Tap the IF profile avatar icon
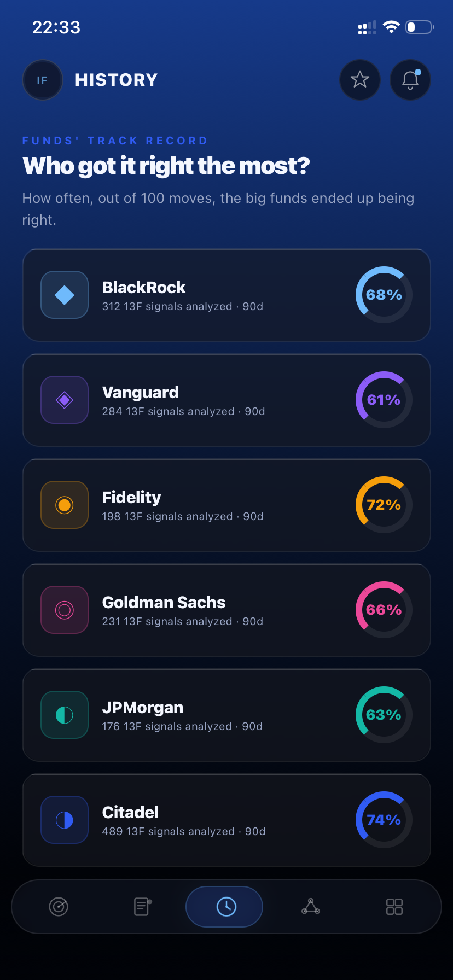The height and width of the screenshot is (980, 453). pyautogui.click(x=42, y=79)
